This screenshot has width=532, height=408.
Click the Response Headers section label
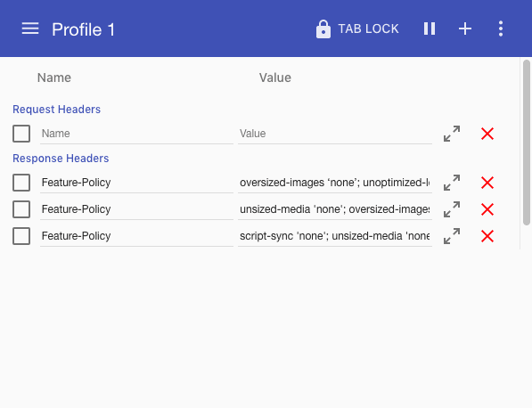[x=61, y=159]
